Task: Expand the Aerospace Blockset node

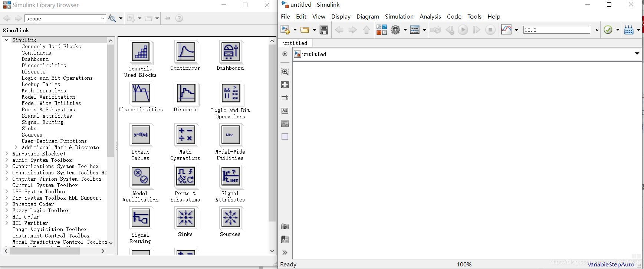Action: click(x=7, y=154)
